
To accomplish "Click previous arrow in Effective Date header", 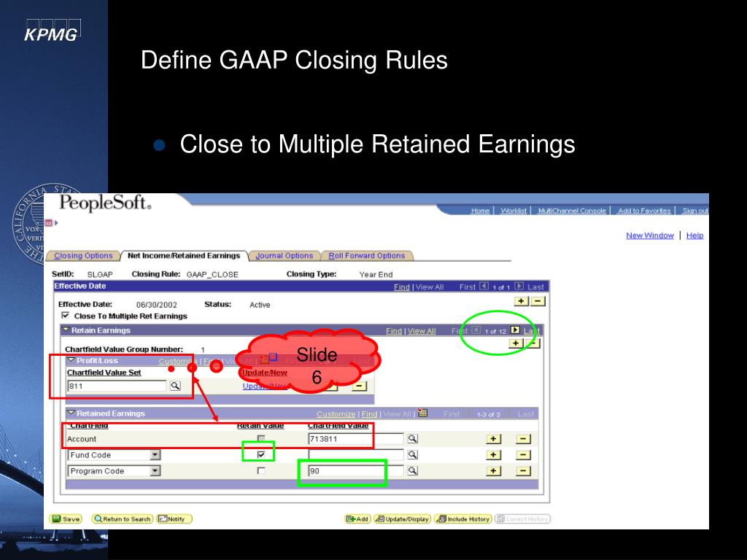I will 484,286.
